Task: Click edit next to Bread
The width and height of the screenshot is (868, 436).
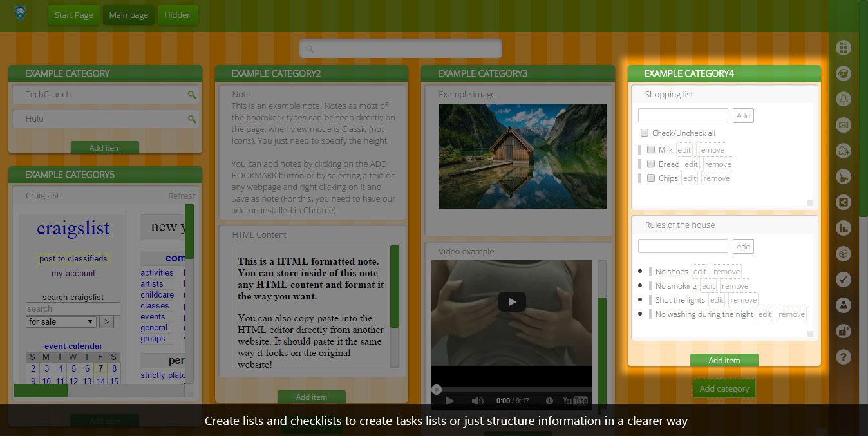Action: [691, 164]
